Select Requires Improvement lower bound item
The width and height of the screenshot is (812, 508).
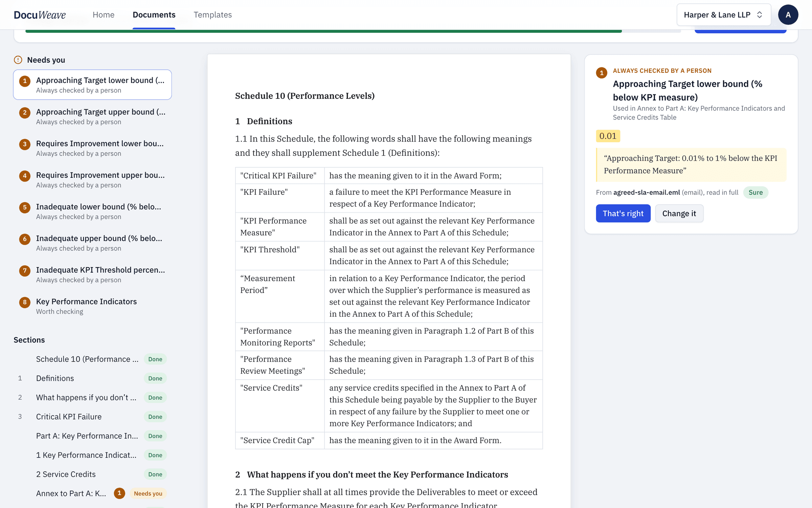tap(92, 148)
